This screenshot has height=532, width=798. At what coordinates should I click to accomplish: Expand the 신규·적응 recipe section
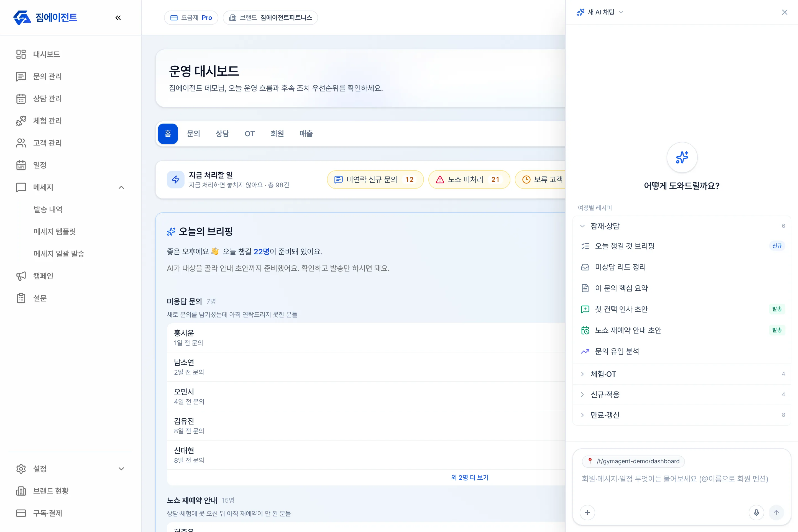click(x=682, y=394)
